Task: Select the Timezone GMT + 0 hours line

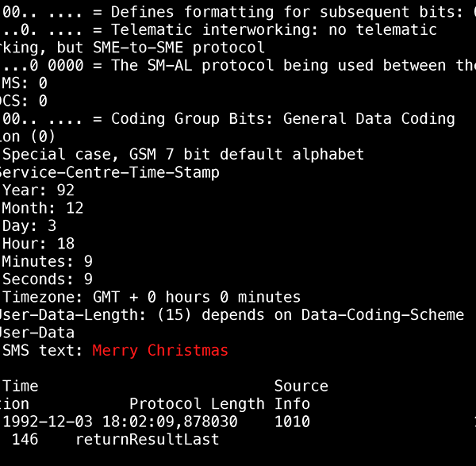Action: click(x=151, y=297)
